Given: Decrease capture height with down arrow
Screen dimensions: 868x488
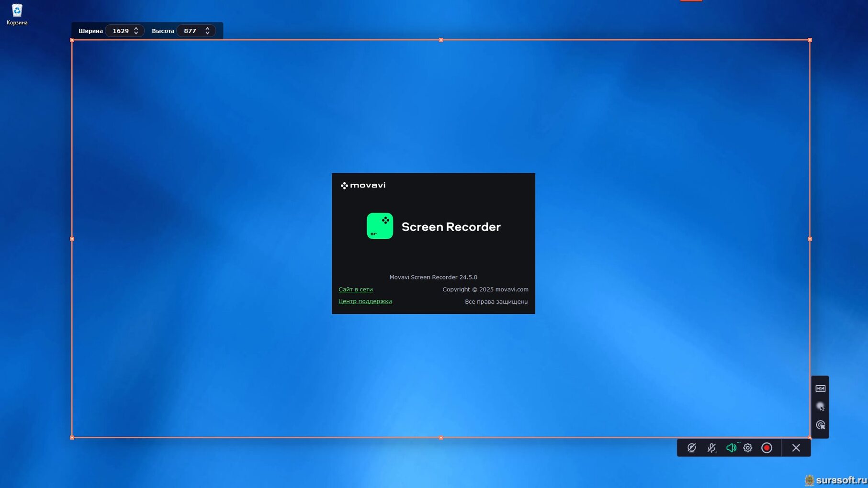Looking at the screenshot, I should (207, 33).
